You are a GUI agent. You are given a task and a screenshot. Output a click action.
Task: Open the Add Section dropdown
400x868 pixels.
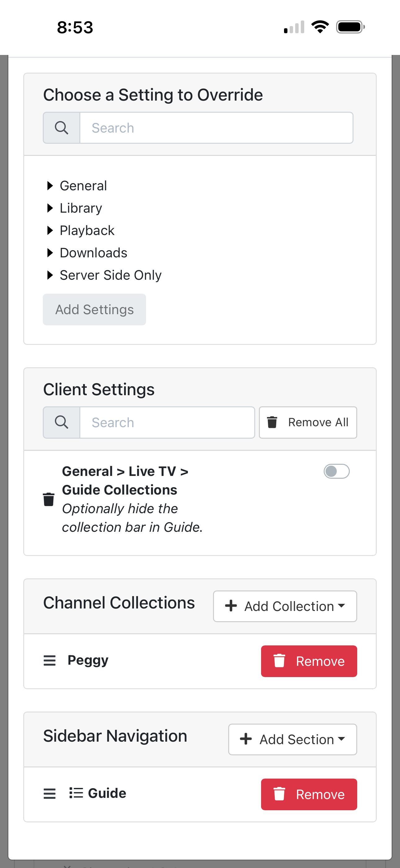pos(292,739)
